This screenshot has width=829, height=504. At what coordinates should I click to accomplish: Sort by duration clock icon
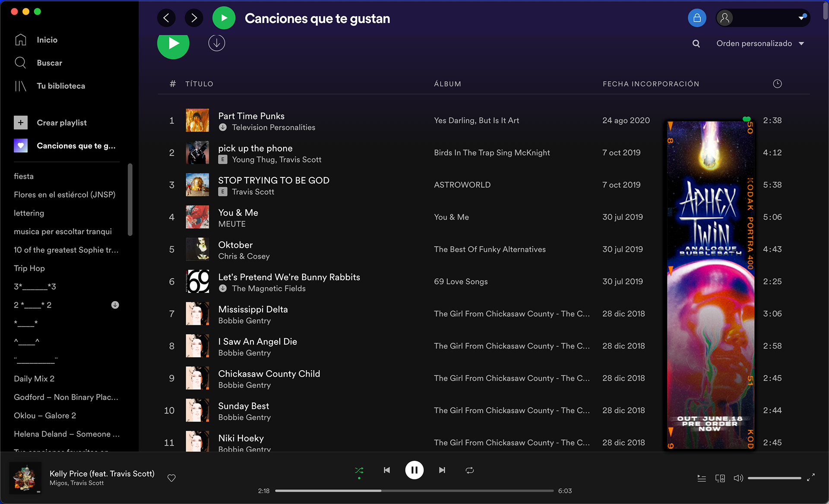(x=777, y=84)
